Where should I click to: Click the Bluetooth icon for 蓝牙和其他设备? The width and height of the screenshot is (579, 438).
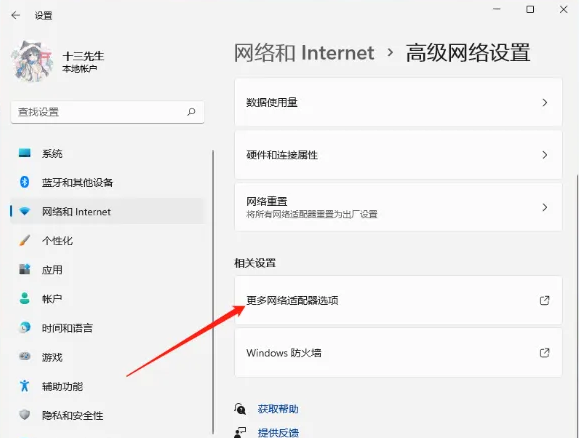(24, 182)
